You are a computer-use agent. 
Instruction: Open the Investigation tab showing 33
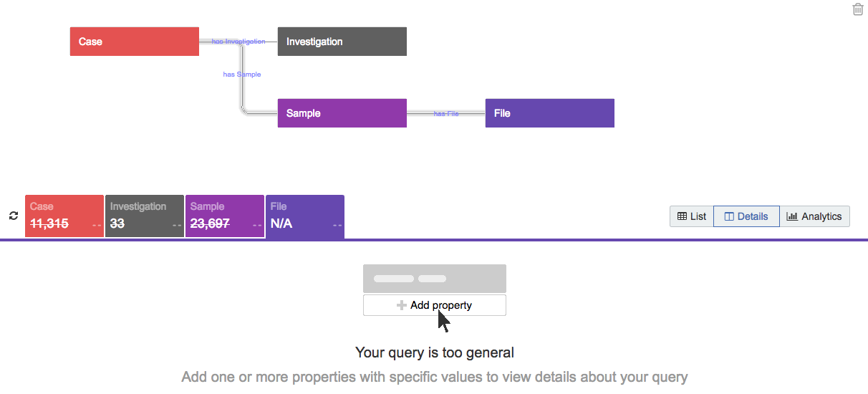click(x=145, y=216)
